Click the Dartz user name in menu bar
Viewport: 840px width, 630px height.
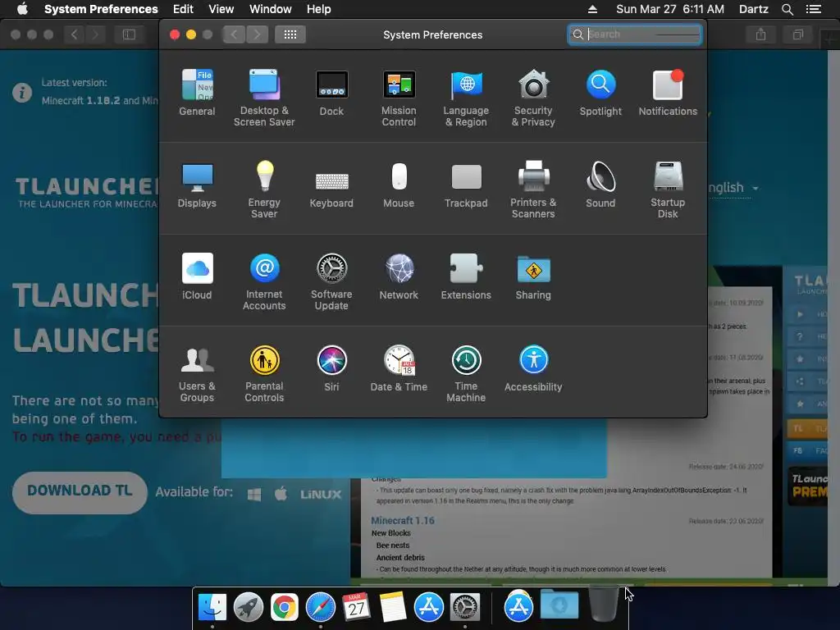pyautogui.click(x=753, y=9)
